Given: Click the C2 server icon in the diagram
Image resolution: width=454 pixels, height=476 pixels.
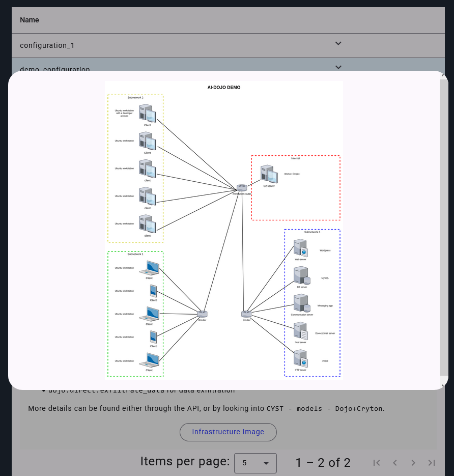Looking at the screenshot, I should 269,174.
